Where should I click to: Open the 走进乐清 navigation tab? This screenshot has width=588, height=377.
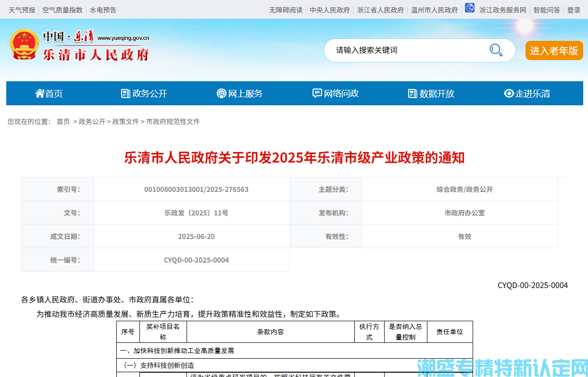[x=527, y=93]
